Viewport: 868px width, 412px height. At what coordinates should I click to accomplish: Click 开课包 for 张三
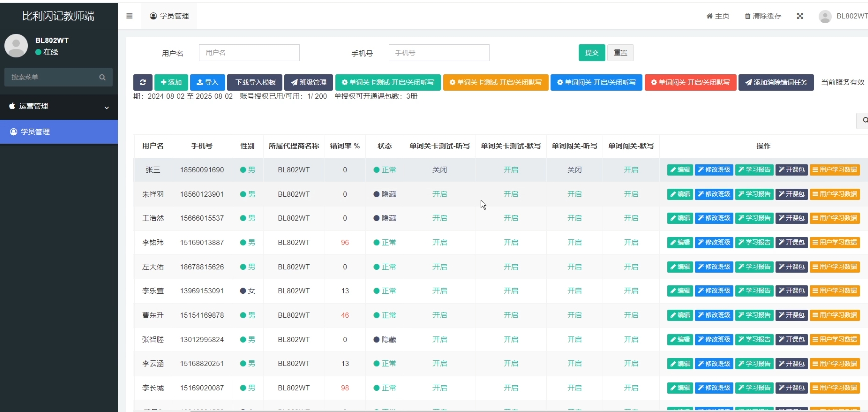(791, 170)
